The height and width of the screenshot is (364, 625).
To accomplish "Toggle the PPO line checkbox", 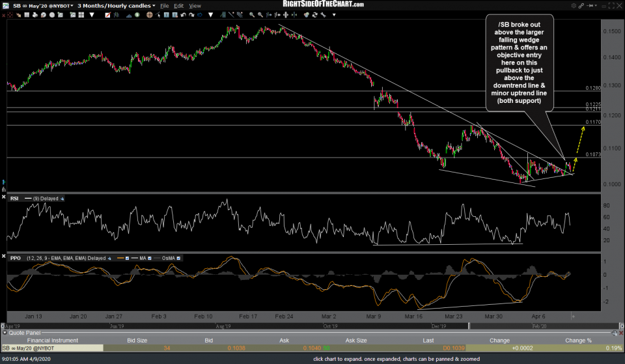I will tap(128, 258).
